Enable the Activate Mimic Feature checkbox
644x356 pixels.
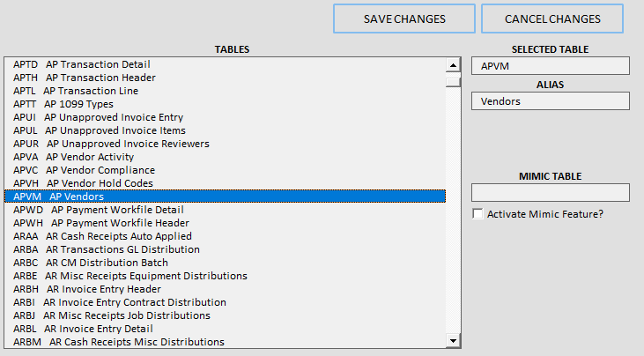click(x=477, y=214)
